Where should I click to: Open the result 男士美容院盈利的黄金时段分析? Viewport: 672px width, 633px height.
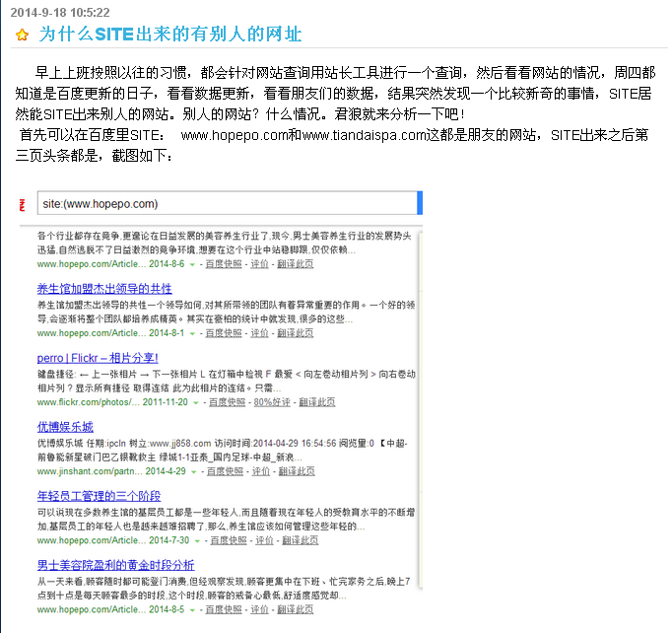[x=115, y=565]
